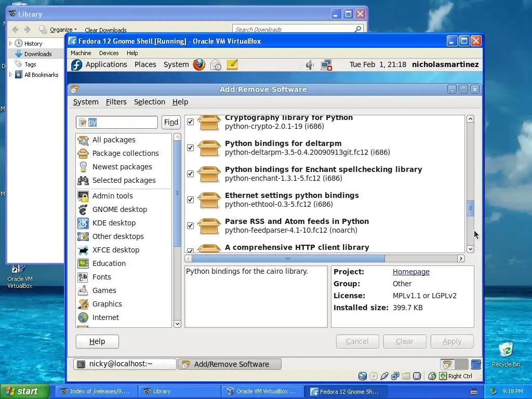Select the Newest packages lightbulb icon
Viewport: 532px width, 399px height.
point(83,167)
